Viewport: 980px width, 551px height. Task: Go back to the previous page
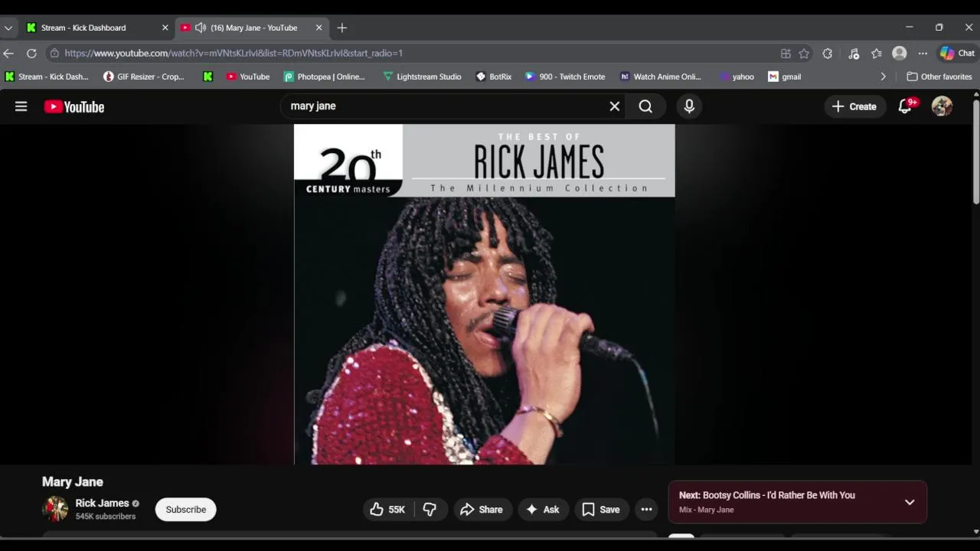(8, 54)
